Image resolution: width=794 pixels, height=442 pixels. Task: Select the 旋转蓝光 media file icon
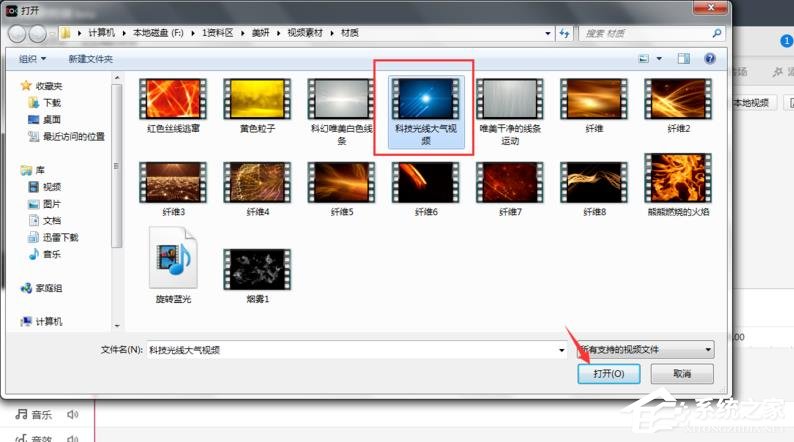pyautogui.click(x=173, y=258)
